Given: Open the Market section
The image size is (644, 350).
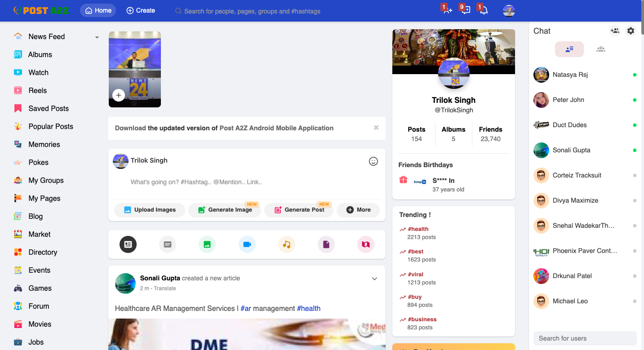Looking at the screenshot, I should (40, 234).
